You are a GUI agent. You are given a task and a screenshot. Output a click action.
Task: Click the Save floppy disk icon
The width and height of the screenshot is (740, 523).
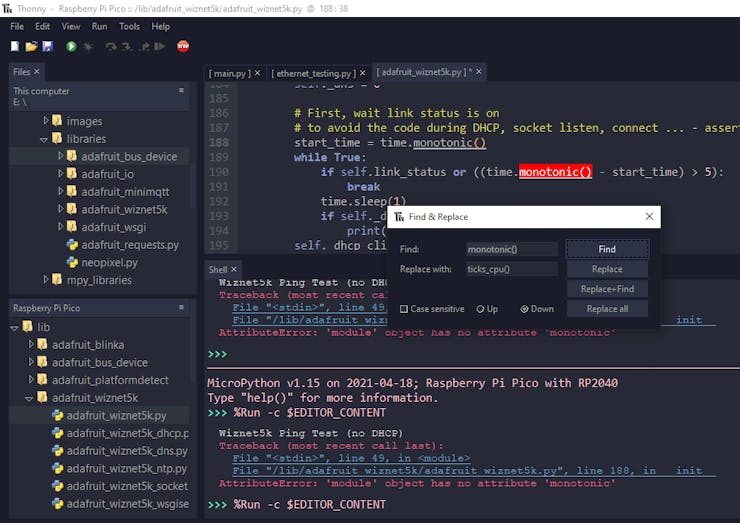pos(47,46)
